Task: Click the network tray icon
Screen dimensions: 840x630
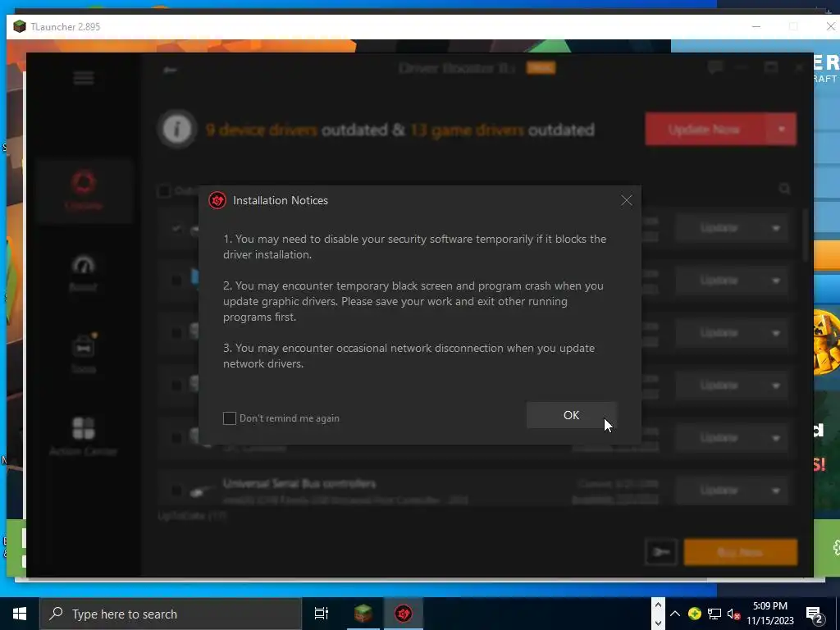Action: click(714, 614)
